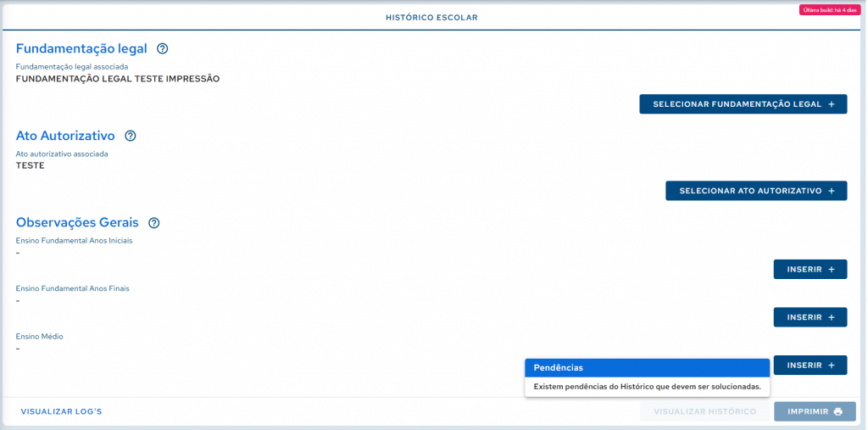Click the pendências warning message text
The height and width of the screenshot is (430, 868).
point(647,387)
